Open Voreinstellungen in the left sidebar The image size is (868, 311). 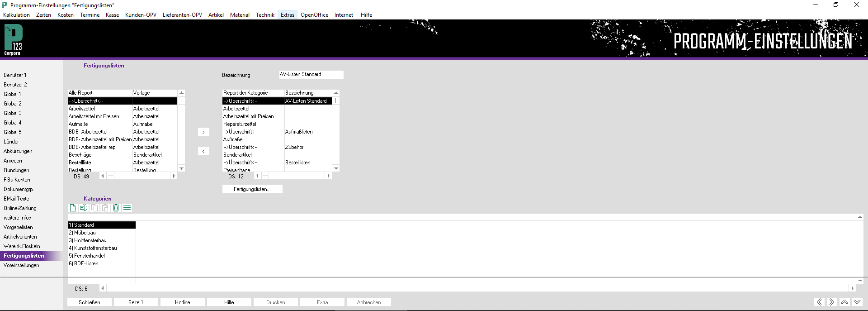(x=22, y=265)
